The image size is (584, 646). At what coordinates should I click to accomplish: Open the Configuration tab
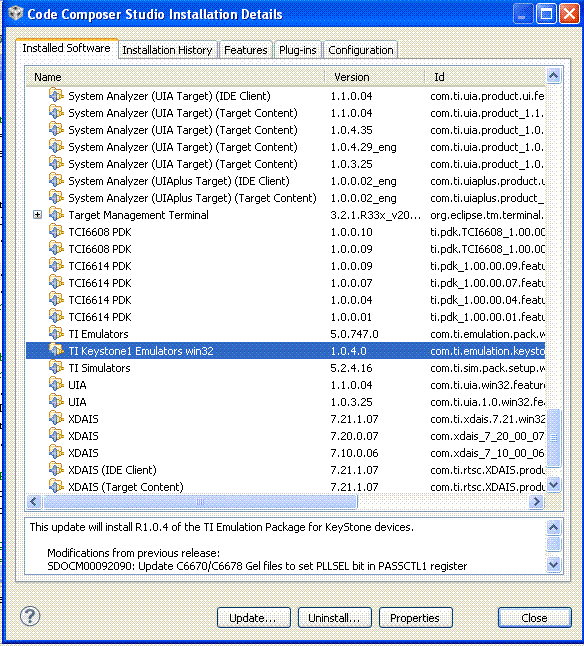(x=361, y=50)
